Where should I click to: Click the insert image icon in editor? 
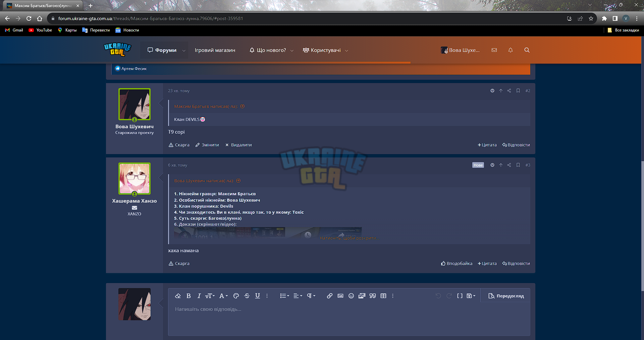tap(340, 296)
